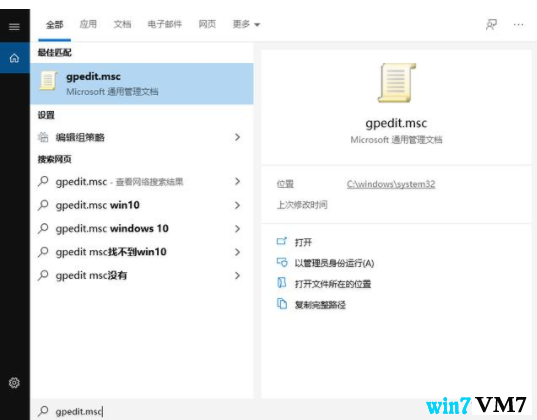Select the gpedit.msc scroll icon in best match

[x=48, y=81]
